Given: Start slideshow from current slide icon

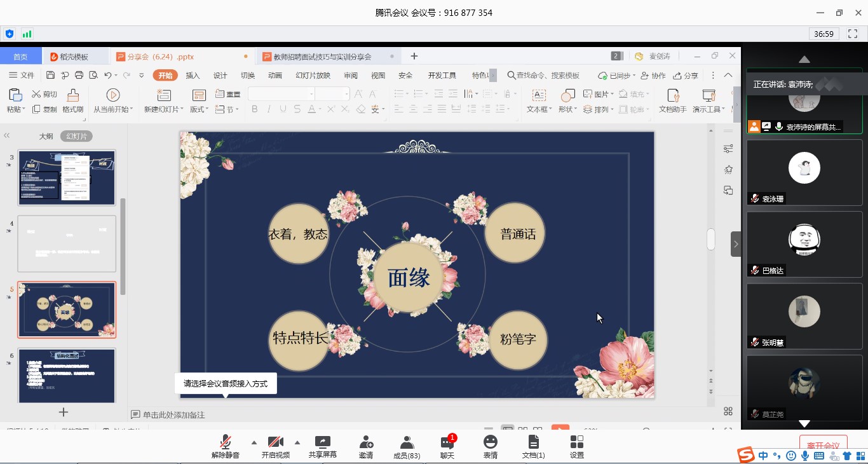Looking at the screenshot, I should [x=113, y=95].
